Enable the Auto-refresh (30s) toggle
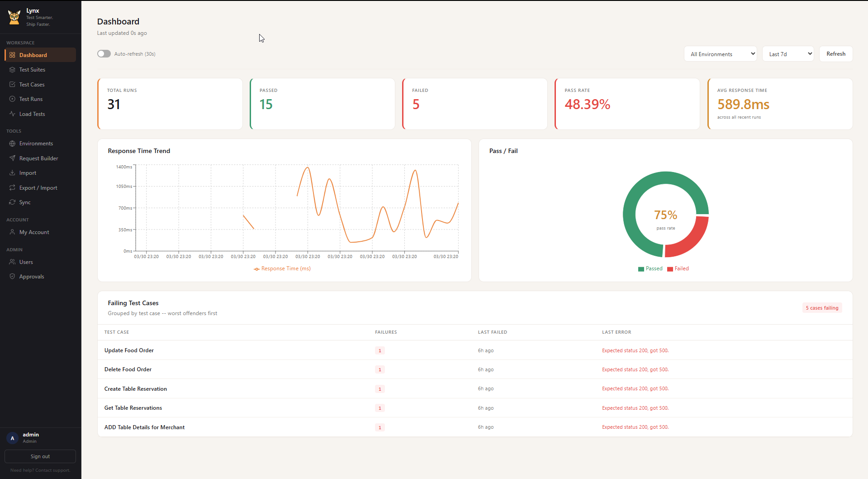868x479 pixels. [104, 53]
